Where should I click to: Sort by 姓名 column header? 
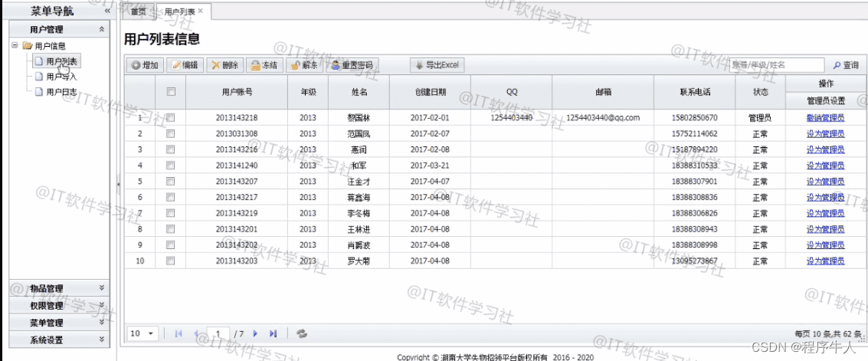359,92
